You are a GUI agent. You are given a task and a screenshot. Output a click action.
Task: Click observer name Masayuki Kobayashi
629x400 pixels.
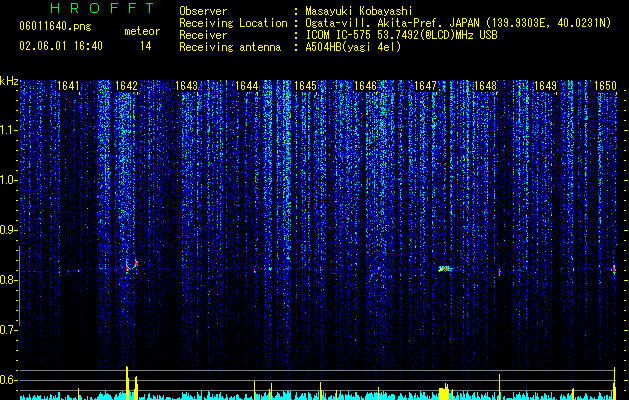click(x=359, y=11)
